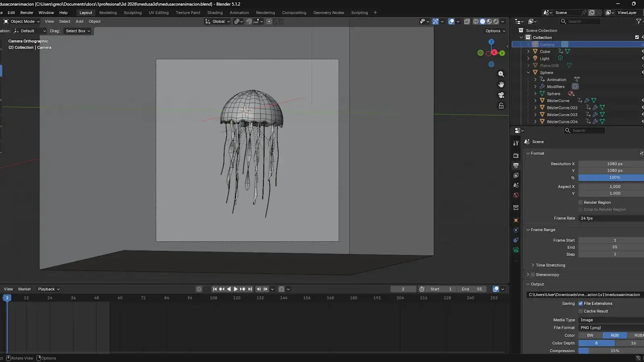Jump to the timeline end frame
Viewport: 644px width, 362px height.
(250, 289)
